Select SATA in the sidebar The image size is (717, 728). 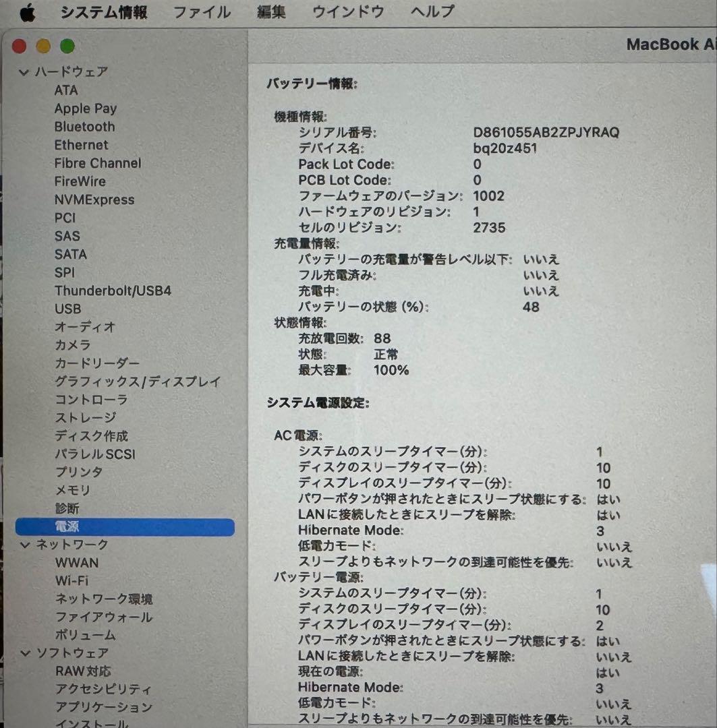pos(71,254)
